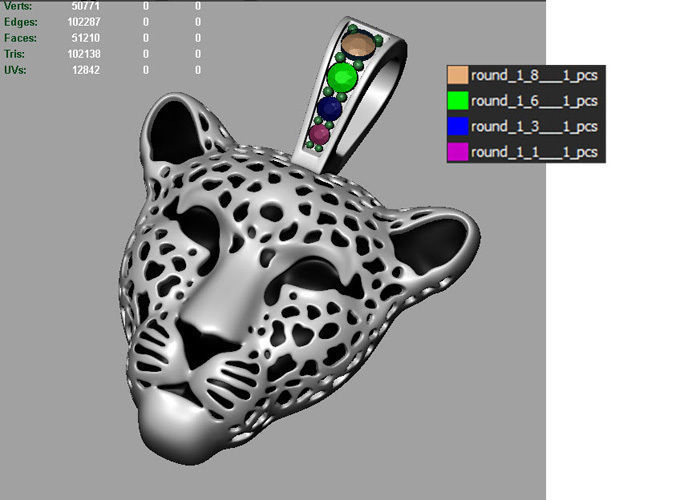The width and height of the screenshot is (676, 500).
Task: Click the Tris count value 102138
Action: [84, 54]
